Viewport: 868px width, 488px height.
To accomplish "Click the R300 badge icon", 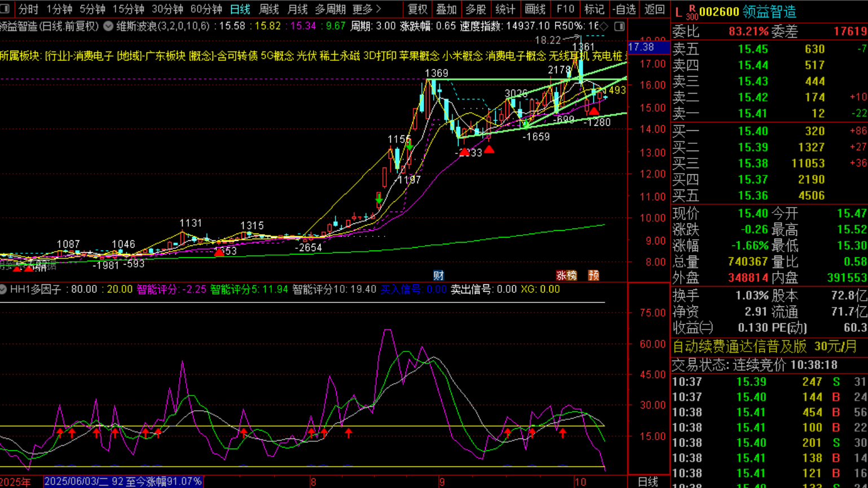I will point(691,12).
